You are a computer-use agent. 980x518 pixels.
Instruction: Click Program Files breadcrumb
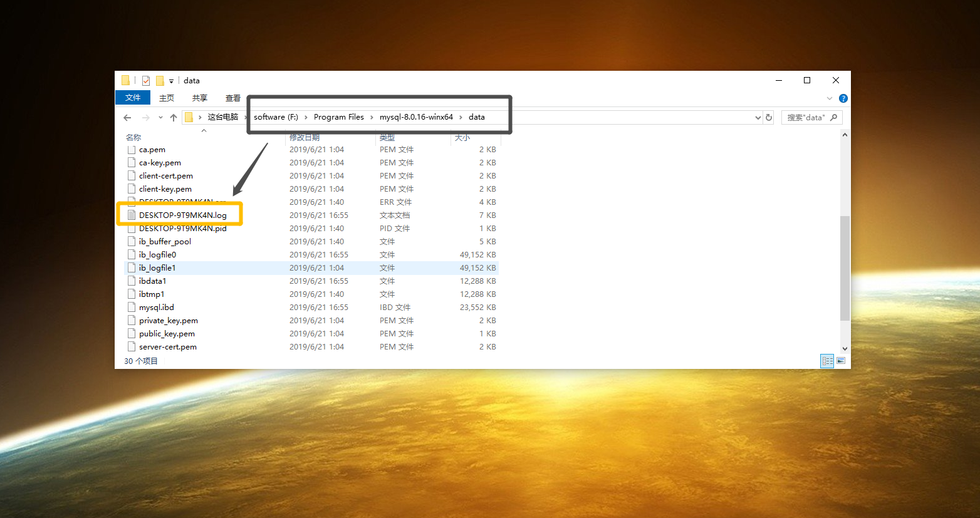[x=339, y=117]
